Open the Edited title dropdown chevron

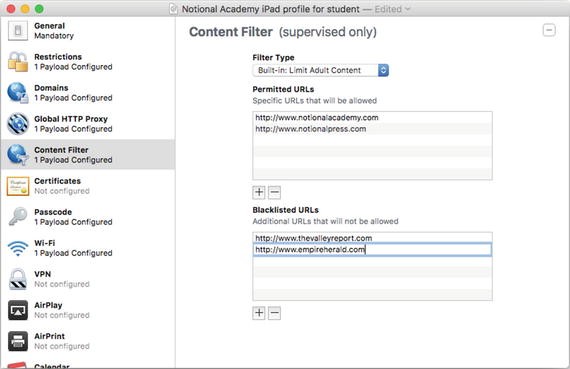[407, 9]
